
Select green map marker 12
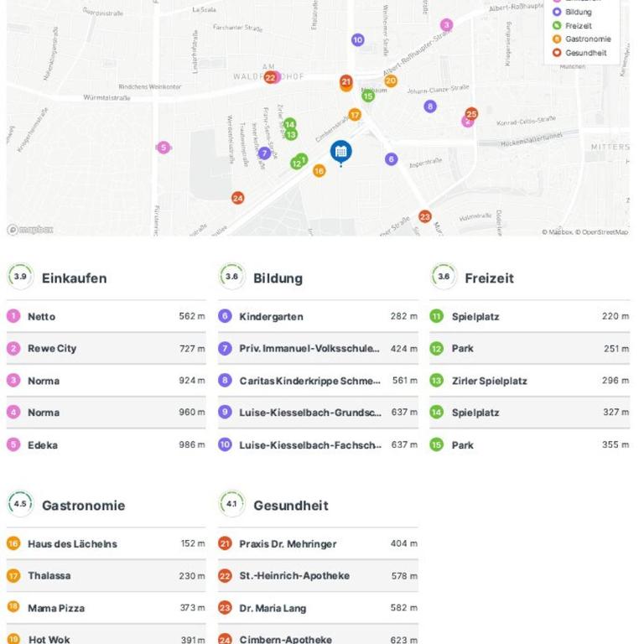[296, 164]
